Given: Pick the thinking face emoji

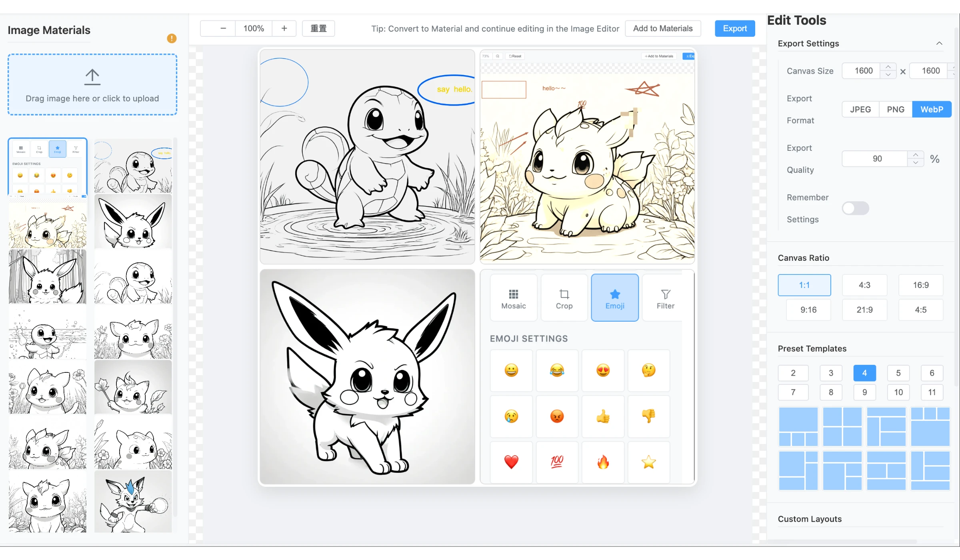Looking at the screenshot, I should click(x=648, y=370).
